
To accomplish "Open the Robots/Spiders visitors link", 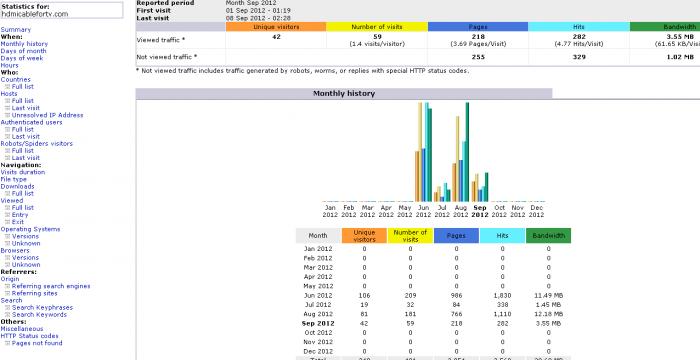I will click(37, 143).
